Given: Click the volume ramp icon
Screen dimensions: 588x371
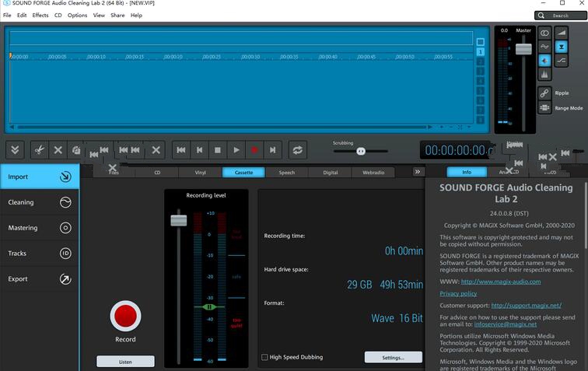Looking at the screenshot, I should pyautogui.click(x=562, y=33).
